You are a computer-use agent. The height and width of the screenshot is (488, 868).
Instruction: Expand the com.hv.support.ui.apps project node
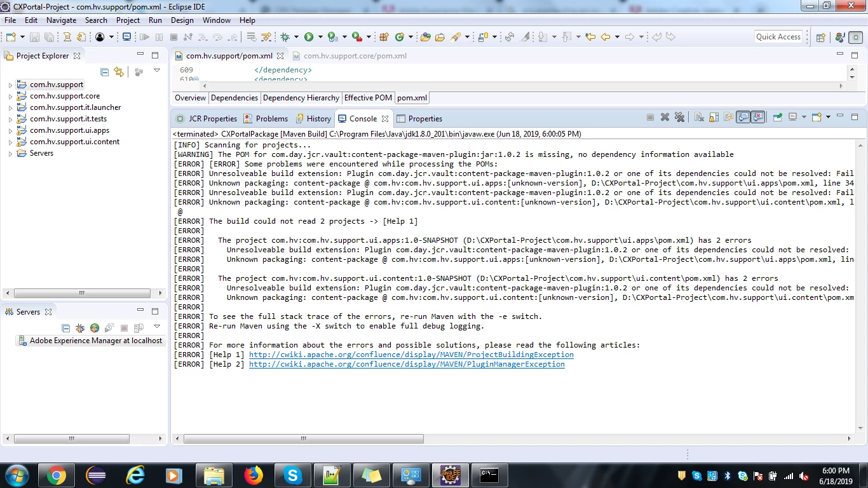point(10,130)
